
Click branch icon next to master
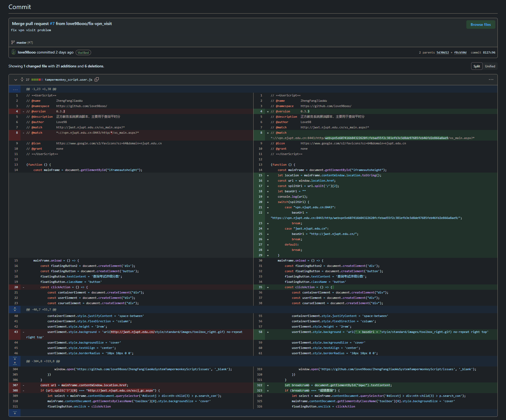point(13,42)
